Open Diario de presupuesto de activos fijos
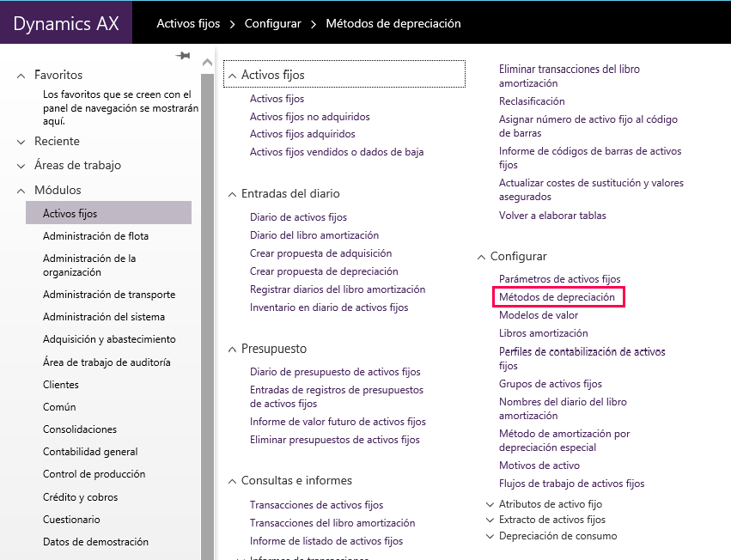Screen dimensions: 731x560 coord(335,372)
